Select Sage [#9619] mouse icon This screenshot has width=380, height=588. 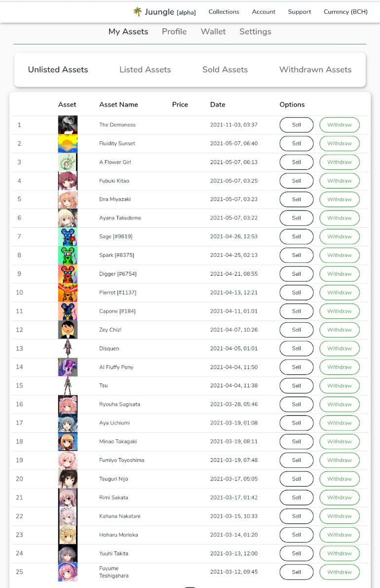point(68,237)
